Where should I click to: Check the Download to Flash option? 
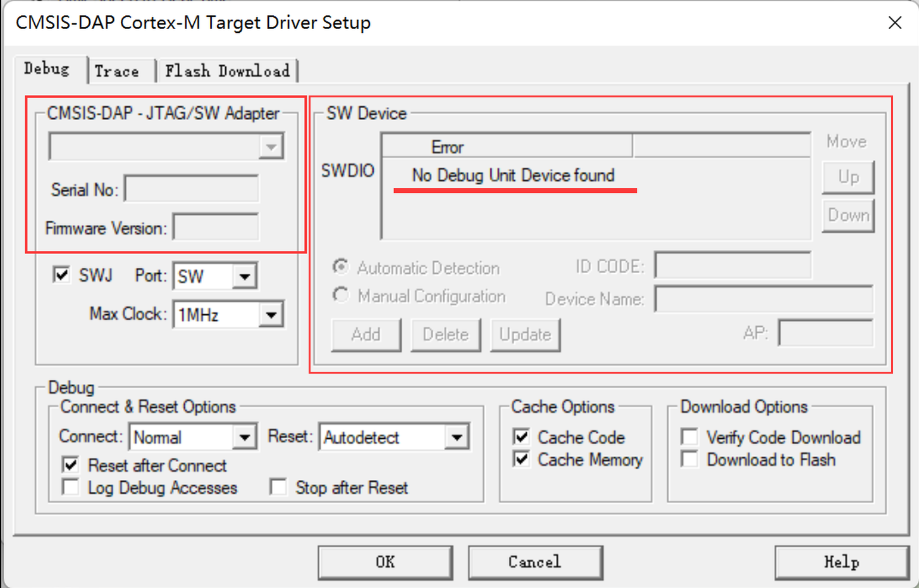pos(690,460)
